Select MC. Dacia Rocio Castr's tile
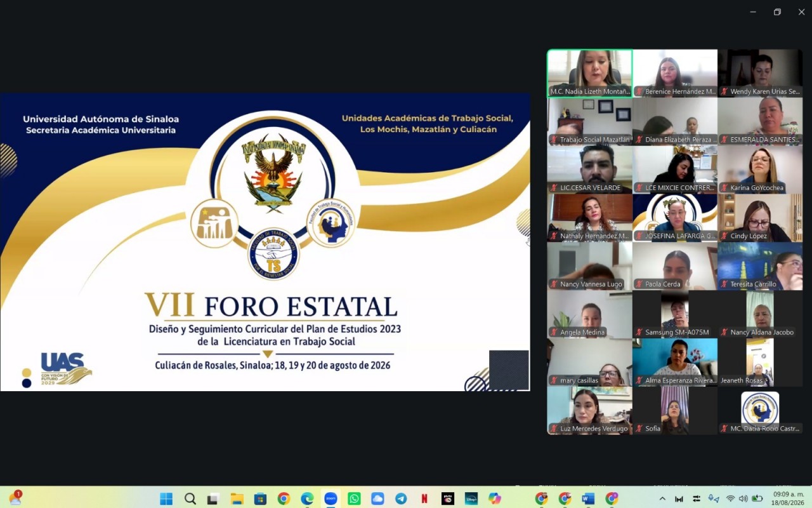This screenshot has width=812, height=508. coord(760,411)
